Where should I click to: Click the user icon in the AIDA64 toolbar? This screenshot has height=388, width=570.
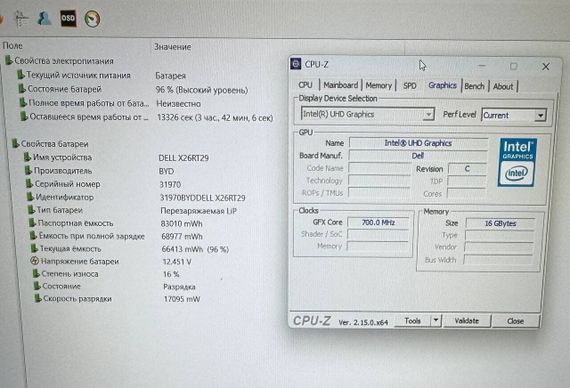click(x=44, y=18)
